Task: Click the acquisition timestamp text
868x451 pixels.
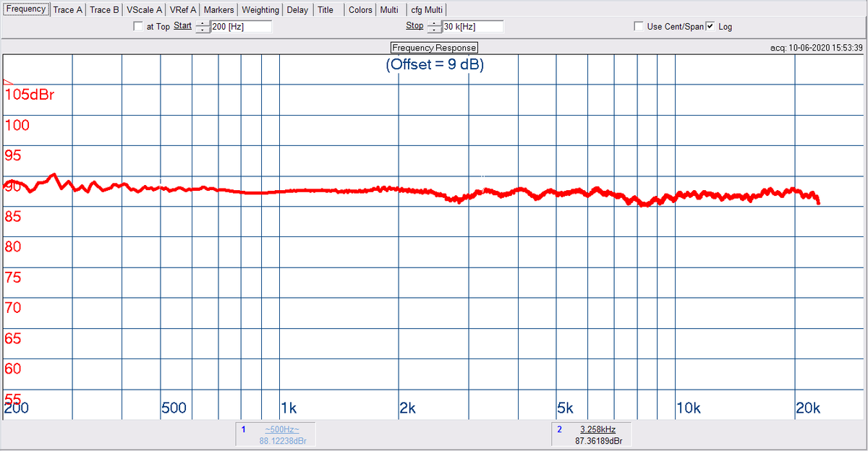Action: (817, 48)
